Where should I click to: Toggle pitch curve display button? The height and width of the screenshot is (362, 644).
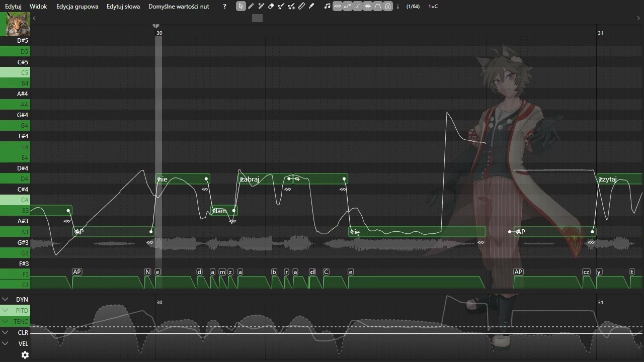click(x=348, y=6)
